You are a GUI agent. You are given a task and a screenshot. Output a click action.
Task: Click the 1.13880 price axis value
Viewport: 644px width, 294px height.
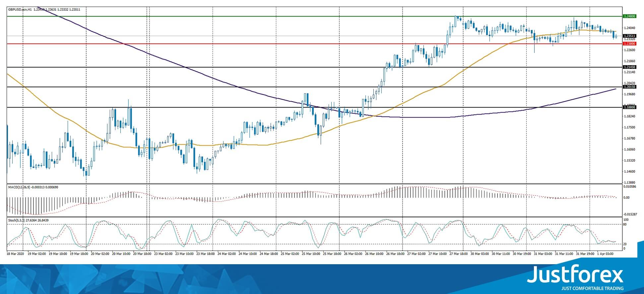630,182
